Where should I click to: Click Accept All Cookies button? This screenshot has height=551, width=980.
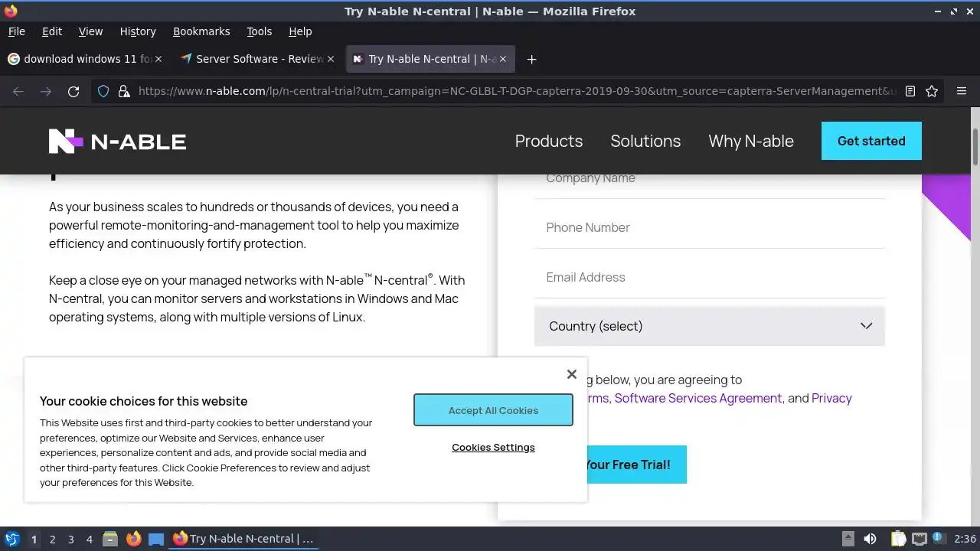(x=493, y=410)
